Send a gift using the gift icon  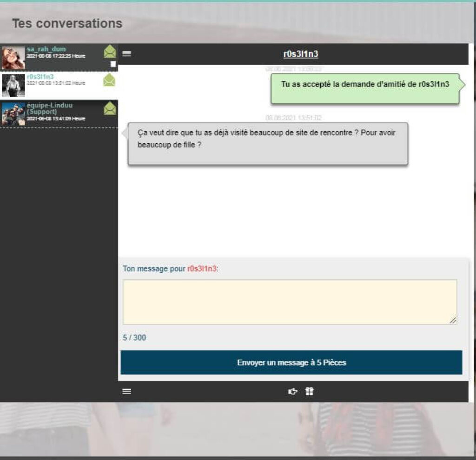click(309, 392)
